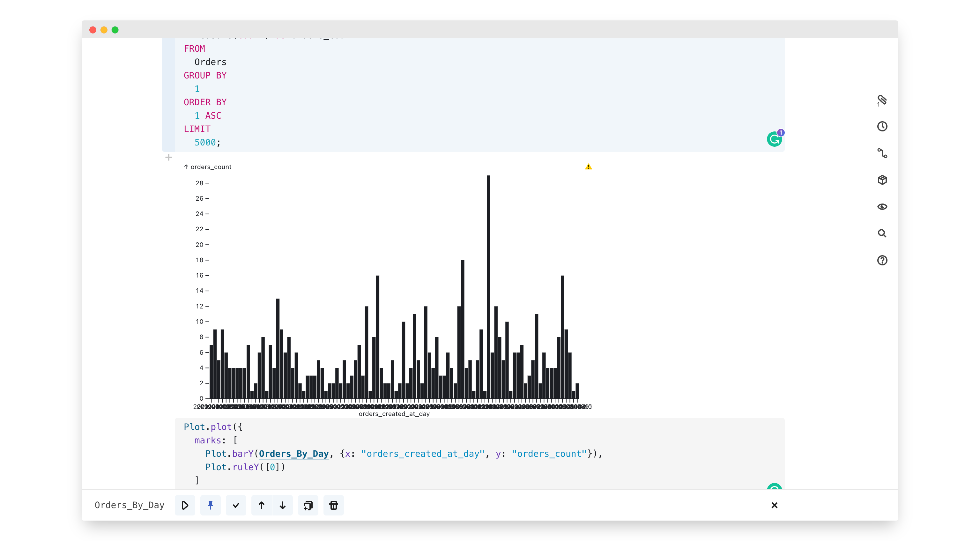980x541 pixels.
Task: Toggle the pin cell button
Action: tap(210, 505)
